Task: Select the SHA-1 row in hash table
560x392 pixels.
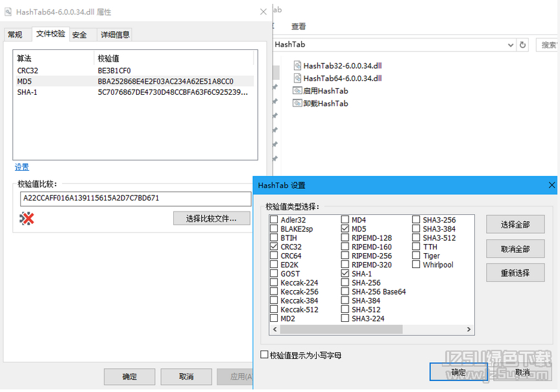Action: pyautogui.click(x=134, y=92)
